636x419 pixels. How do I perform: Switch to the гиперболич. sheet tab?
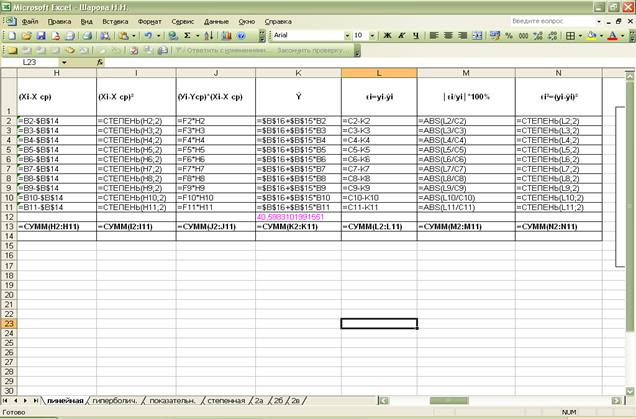pos(115,401)
